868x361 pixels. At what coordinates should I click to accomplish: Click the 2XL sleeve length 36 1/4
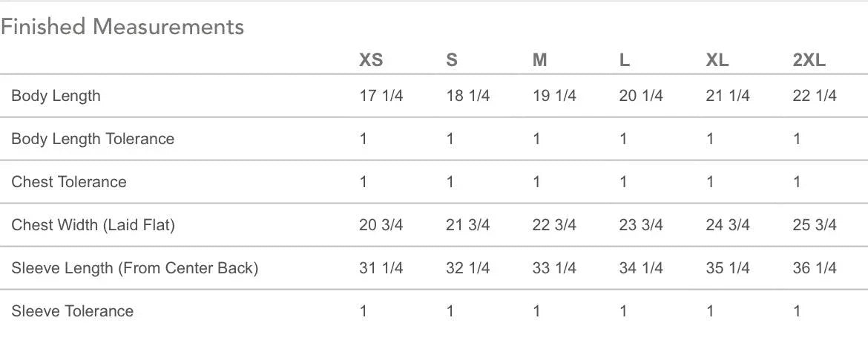click(814, 268)
